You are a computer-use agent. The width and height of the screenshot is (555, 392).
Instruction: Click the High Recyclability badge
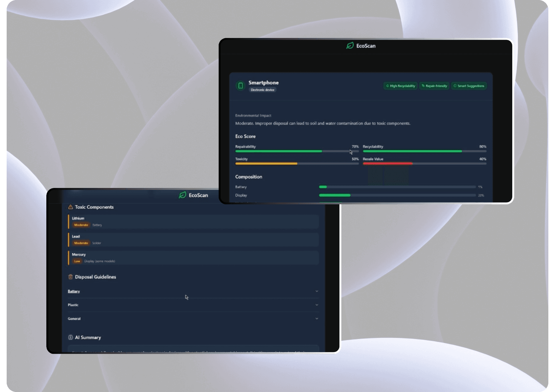pos(400,86)
